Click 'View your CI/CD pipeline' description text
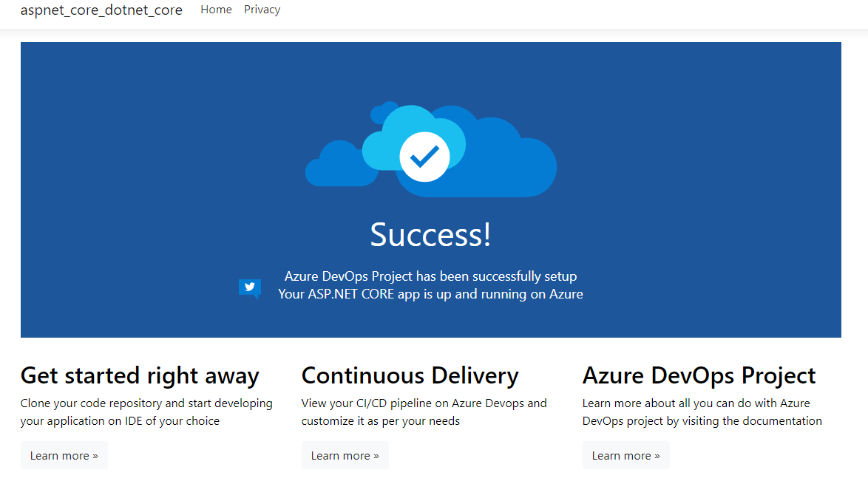868x481 pixels. point(424,412)
